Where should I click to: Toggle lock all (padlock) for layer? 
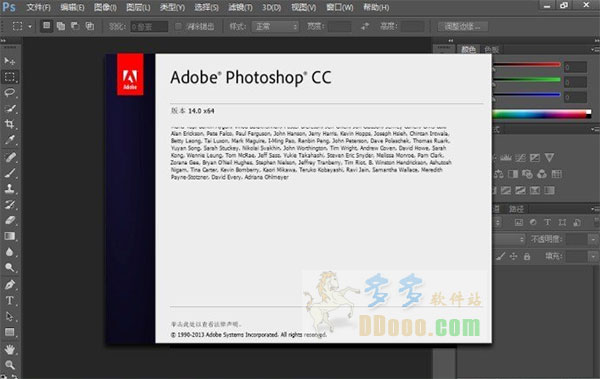pyautogui.click(x=527, y=256)
